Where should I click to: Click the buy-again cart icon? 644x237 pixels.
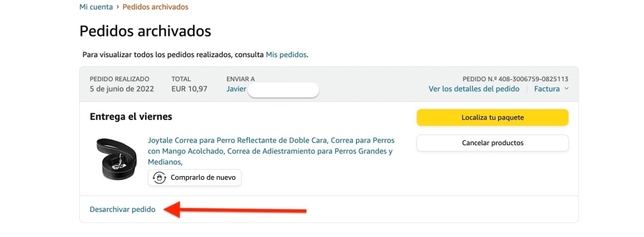[159, 178]
